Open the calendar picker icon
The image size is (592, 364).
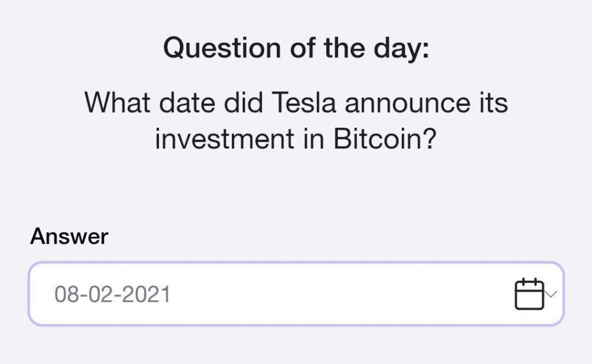click(528, 294)
